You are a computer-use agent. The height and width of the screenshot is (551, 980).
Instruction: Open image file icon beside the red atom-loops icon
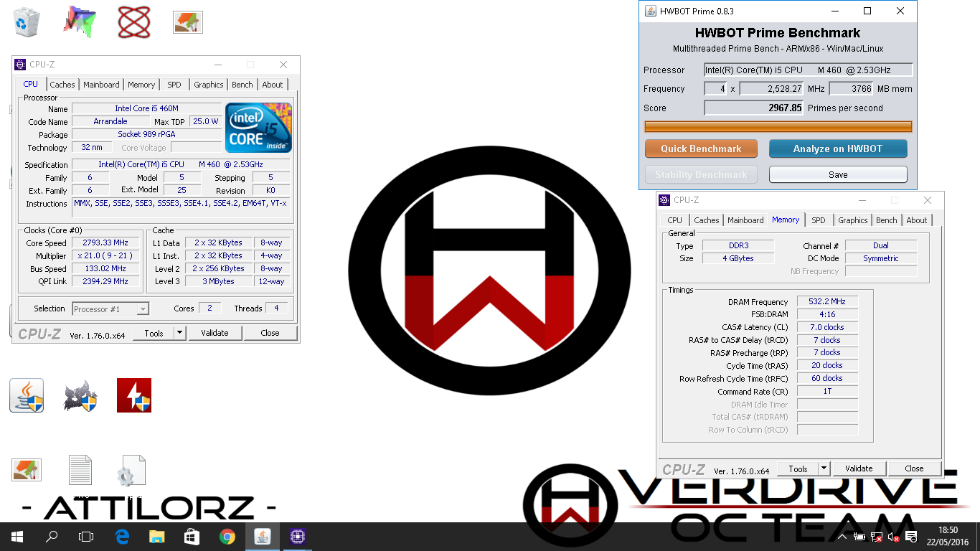188,22
